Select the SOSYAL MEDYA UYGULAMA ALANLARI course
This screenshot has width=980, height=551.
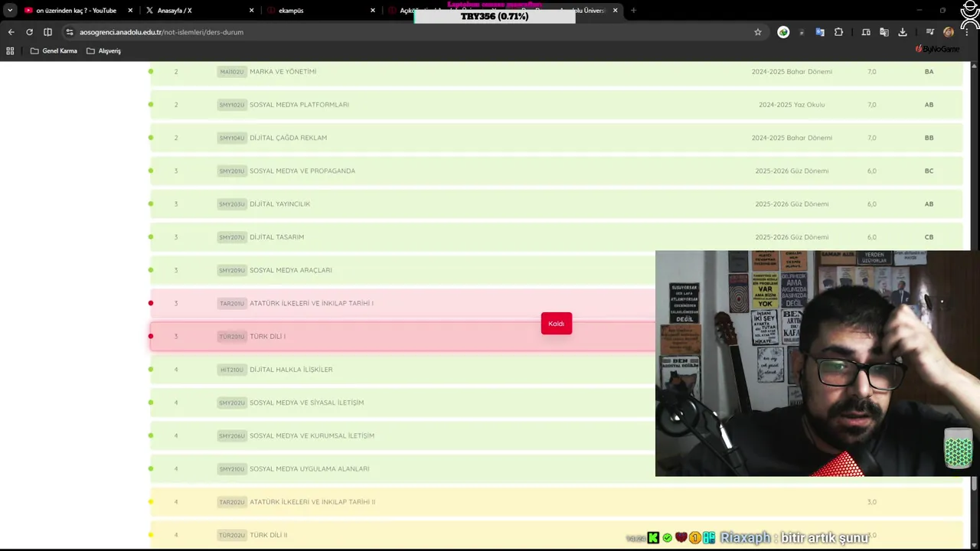(x=309, y=469)
